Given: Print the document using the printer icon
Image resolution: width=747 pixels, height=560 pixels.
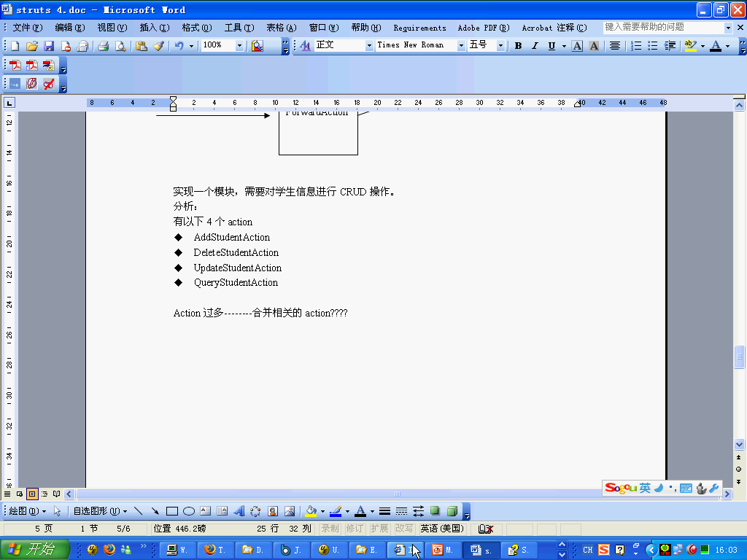Looking at the screenshot, I should coord(104,46).
